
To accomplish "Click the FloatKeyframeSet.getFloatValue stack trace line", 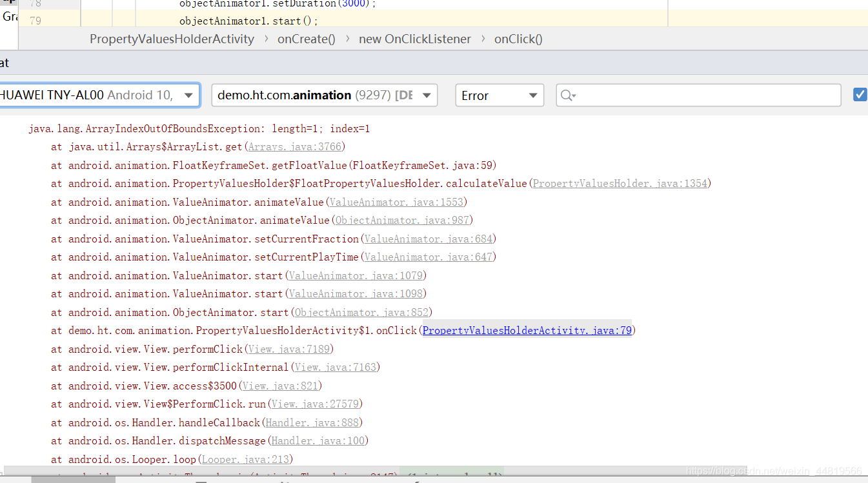I will pos(274,166).
